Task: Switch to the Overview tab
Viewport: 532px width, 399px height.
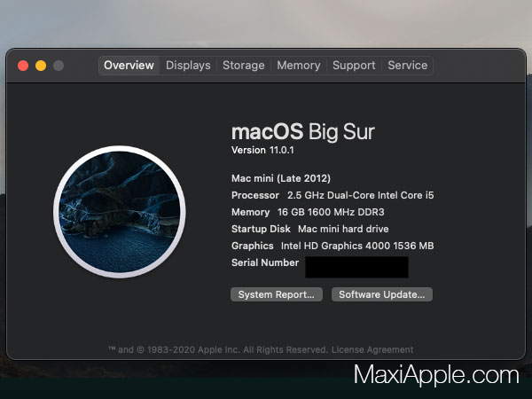Action: pos(129,65)
